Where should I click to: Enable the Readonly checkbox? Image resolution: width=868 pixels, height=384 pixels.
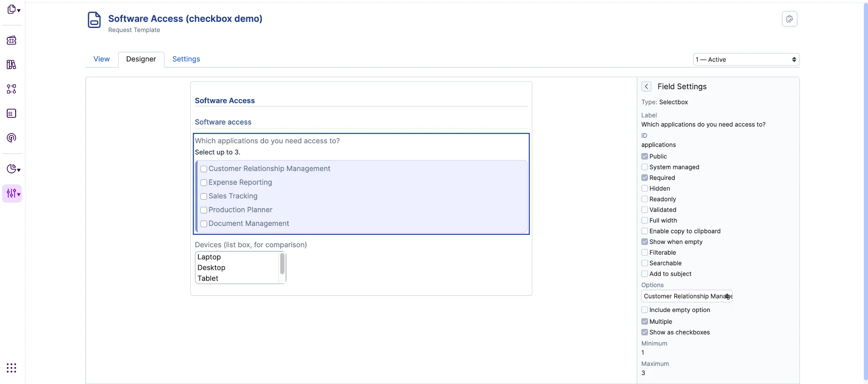point(645,199)
